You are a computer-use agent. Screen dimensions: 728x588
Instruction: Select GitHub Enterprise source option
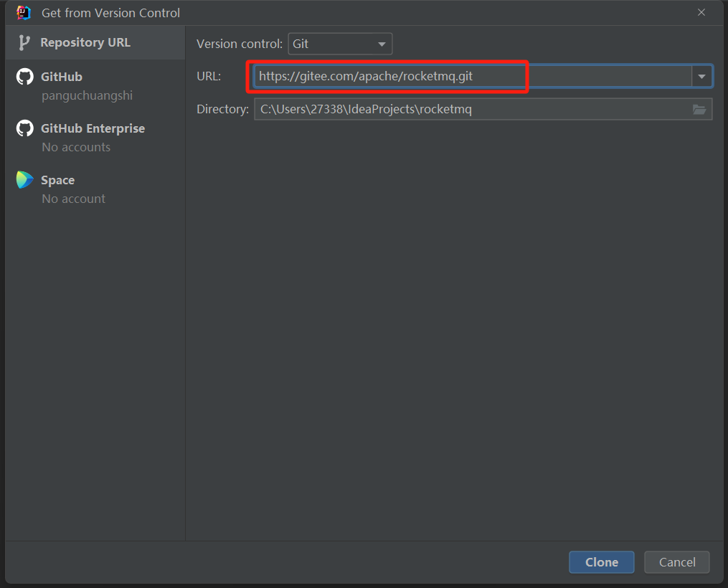pyautogui.click(x=95, y=137)
